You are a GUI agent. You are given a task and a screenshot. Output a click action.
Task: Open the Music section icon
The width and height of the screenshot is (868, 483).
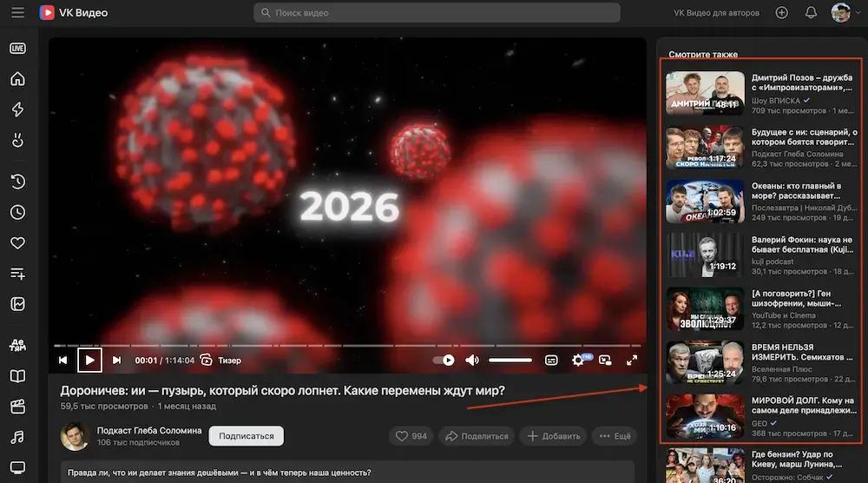[x=17, y=437]
